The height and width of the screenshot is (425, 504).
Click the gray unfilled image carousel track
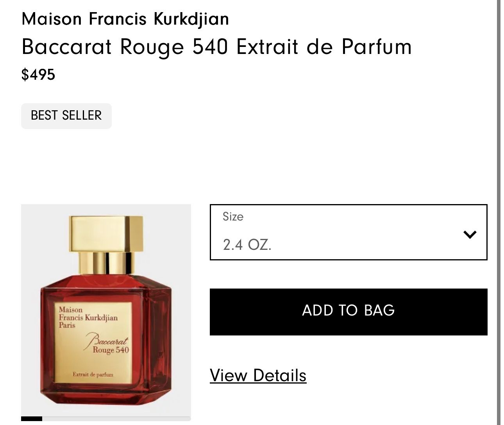(116, 419)
